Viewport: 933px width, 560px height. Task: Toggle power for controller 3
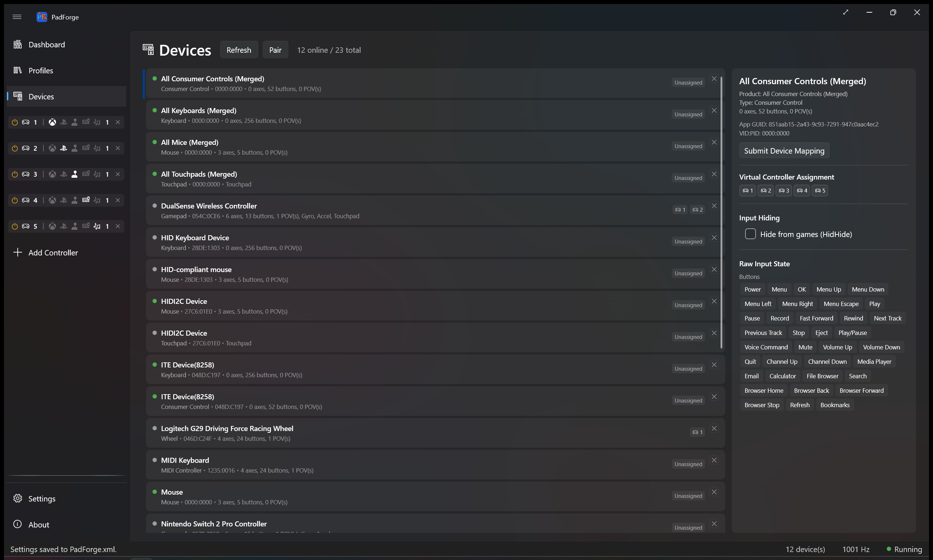[15, 175]
